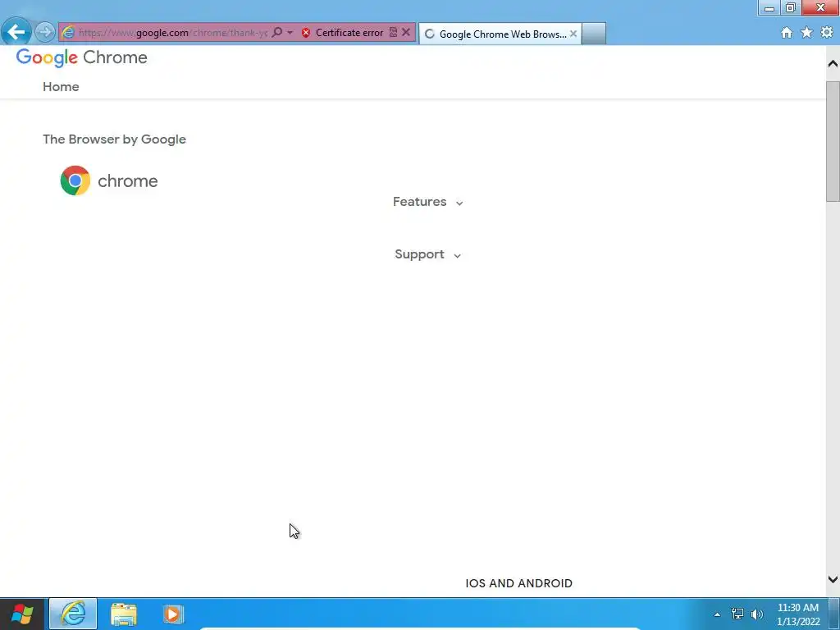Click the IOS AND ANDROID heading

518,583
